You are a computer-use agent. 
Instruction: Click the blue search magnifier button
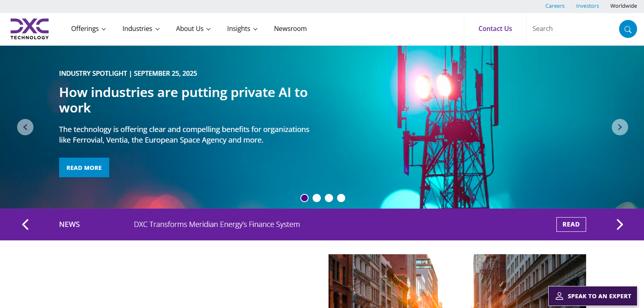pyautogui.click(x=628, y=29)
